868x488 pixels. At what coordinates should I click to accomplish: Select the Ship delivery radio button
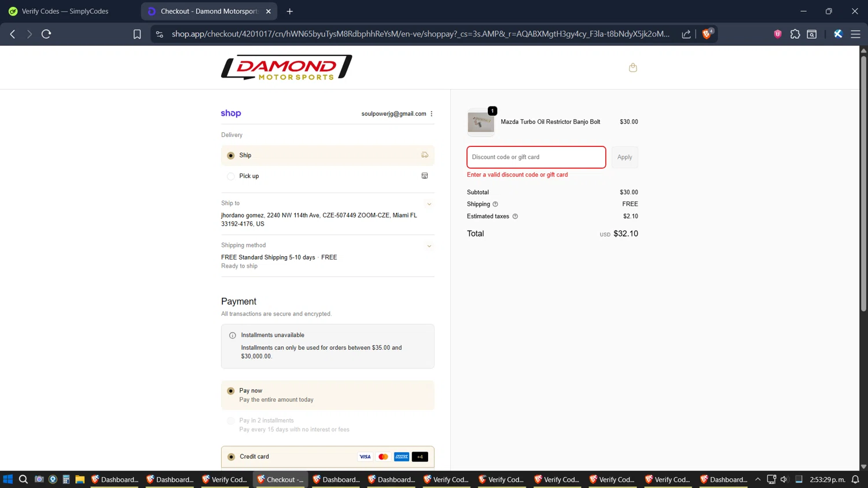point(231,156)
